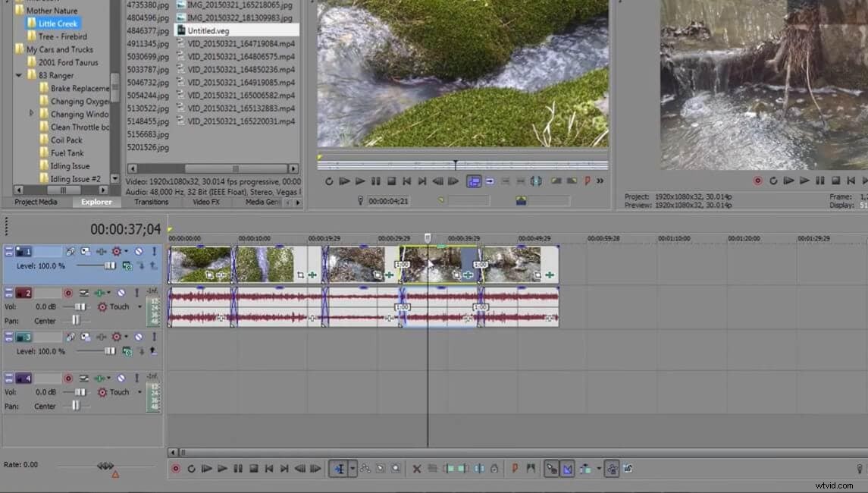Arm audio track 2 for recording
This screenshot has height=493, width=868.
tap(67, 292)
